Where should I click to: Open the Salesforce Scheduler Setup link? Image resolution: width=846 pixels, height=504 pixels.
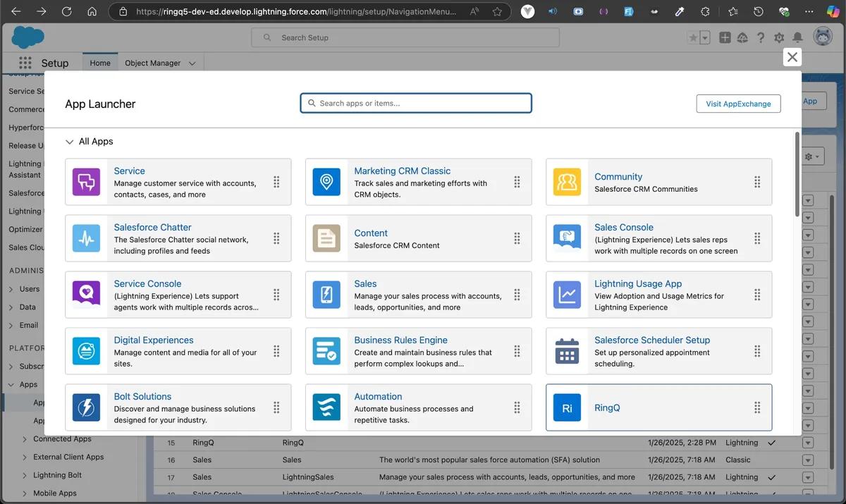[x=652, y=340]
